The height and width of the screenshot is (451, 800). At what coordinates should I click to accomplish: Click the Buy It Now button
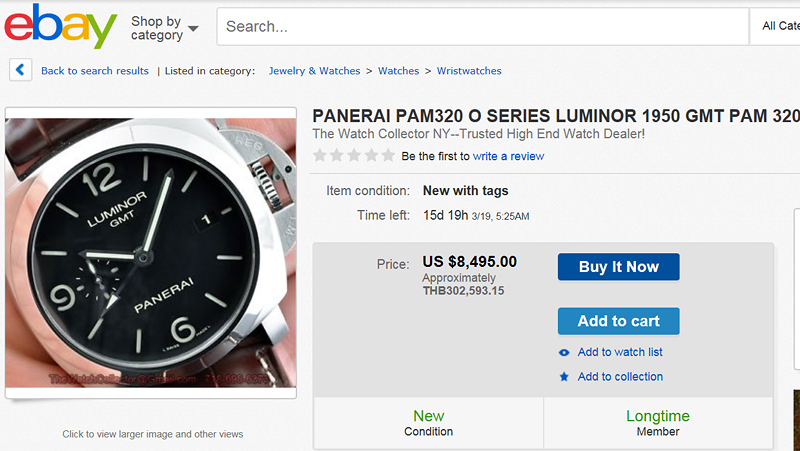(618, 267)
